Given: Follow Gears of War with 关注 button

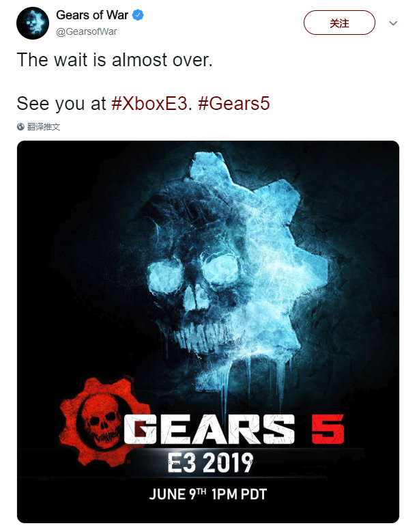Looking at the screenshot, I should (x=339, y=23).
